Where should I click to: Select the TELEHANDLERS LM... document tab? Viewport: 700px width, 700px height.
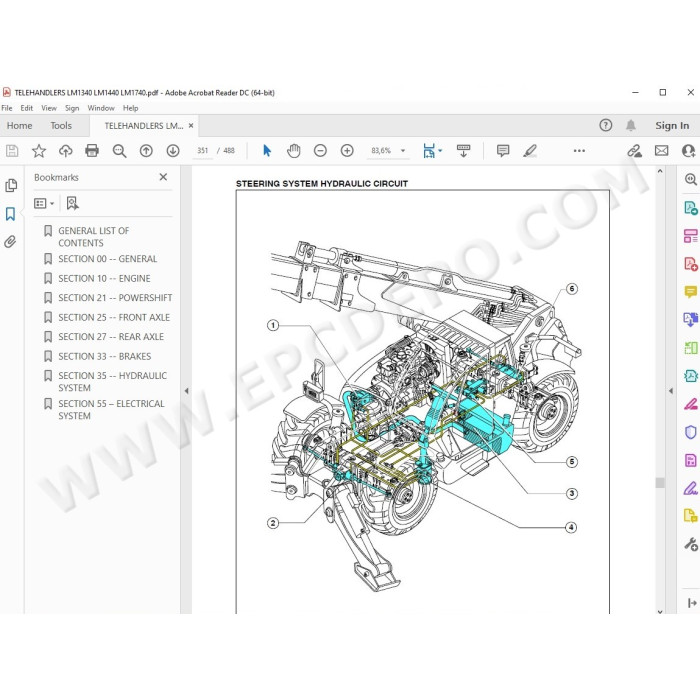coord(144,126)
